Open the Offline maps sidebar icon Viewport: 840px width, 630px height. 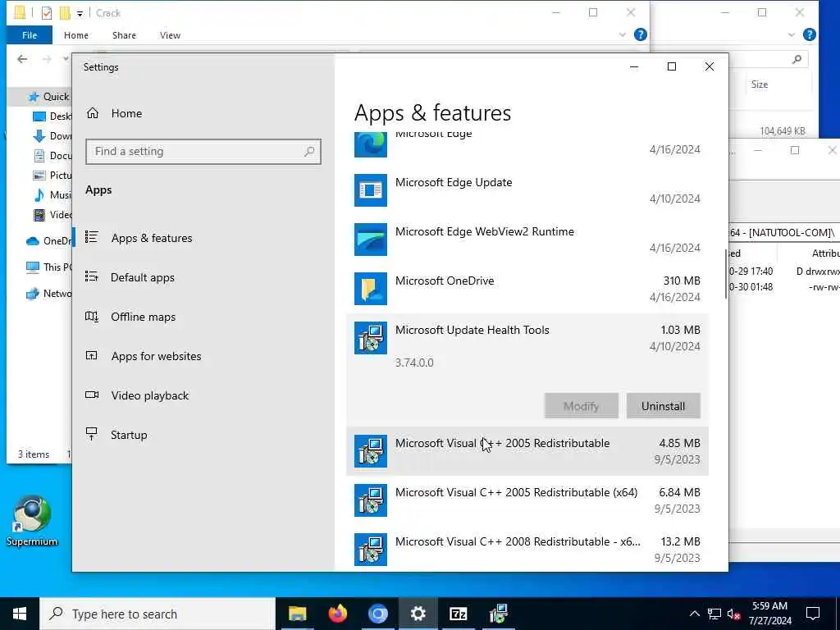pos(92,316)
